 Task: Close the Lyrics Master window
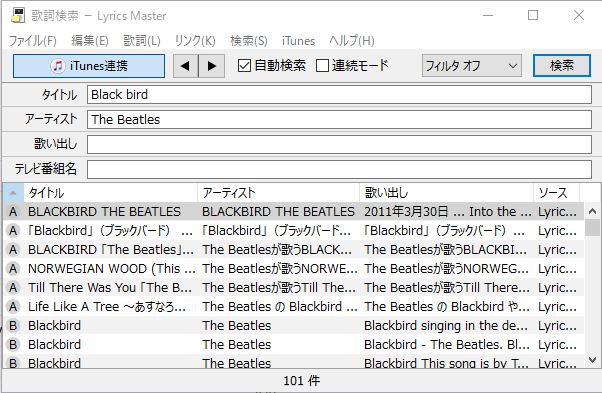pyautogui.click(x=579, y=15)
